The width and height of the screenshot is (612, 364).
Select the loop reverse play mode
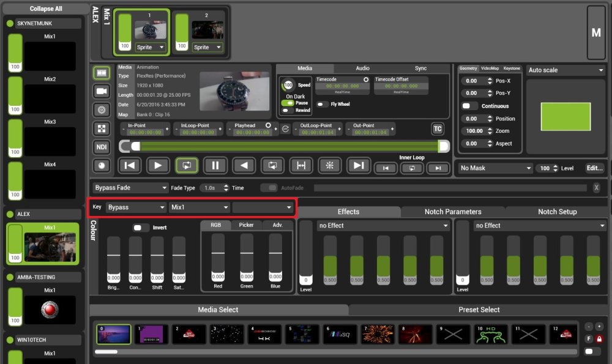pyautogui.click(x=272, y=165)
